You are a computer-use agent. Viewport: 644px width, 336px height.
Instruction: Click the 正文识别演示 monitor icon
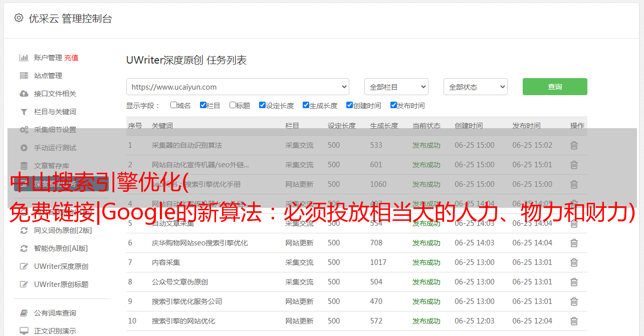point(24,331)
